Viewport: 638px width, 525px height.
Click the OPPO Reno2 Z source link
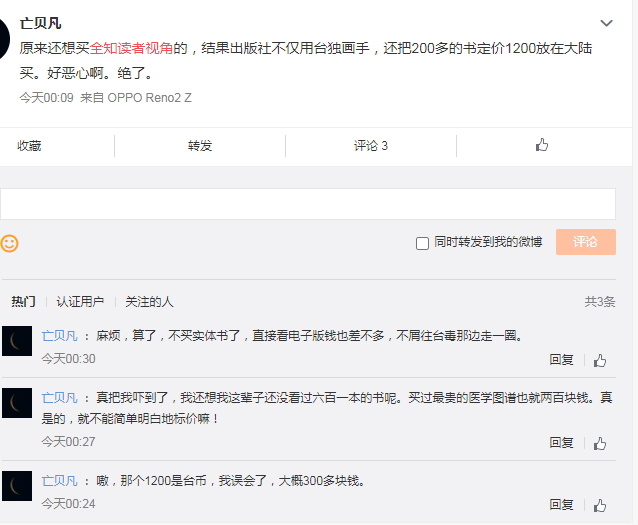click(149, 98)
